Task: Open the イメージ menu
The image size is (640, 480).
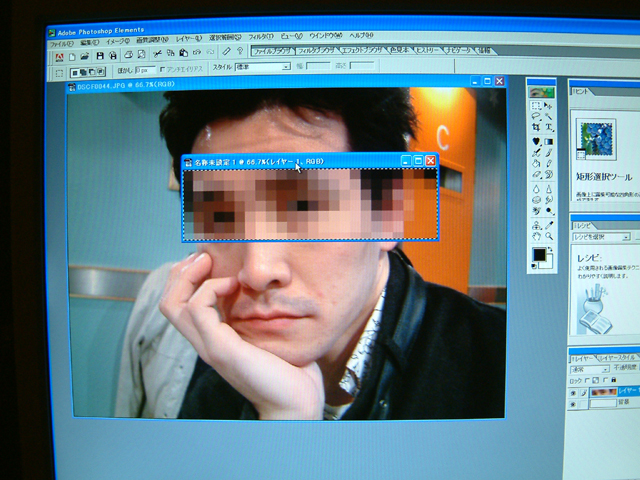Action: (x=118, y=42)
